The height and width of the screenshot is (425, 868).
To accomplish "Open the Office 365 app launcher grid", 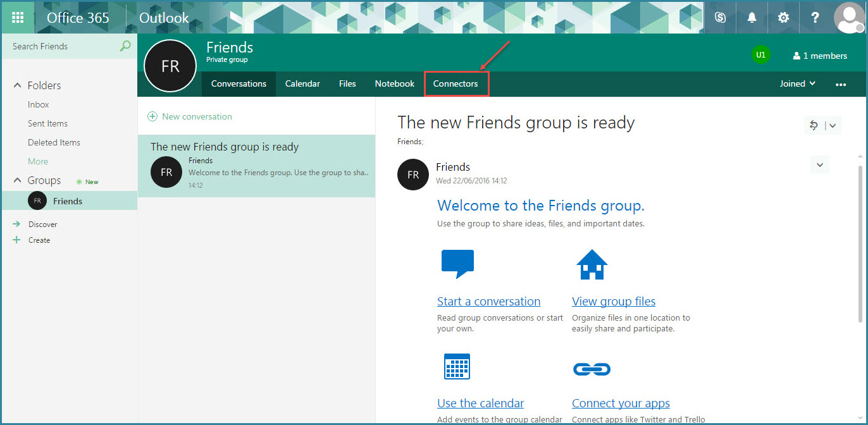I will pyautogui.click(x=18, y=18).
